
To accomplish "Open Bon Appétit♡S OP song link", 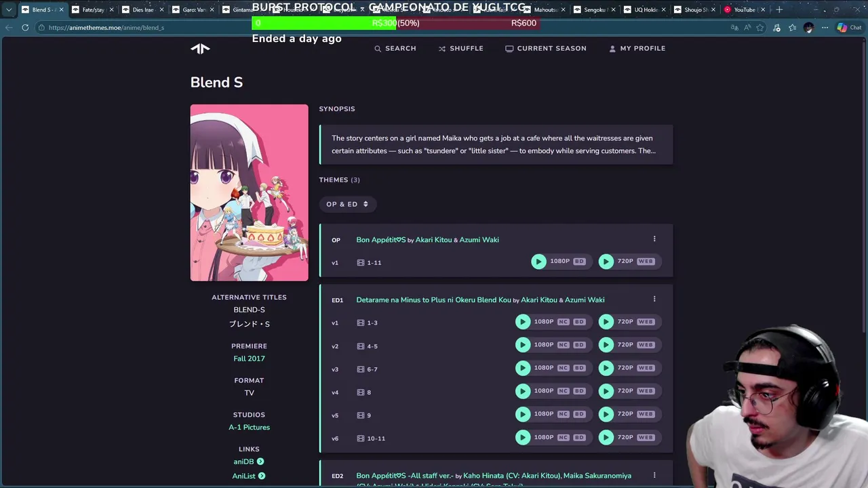I will tap(380, 240).
